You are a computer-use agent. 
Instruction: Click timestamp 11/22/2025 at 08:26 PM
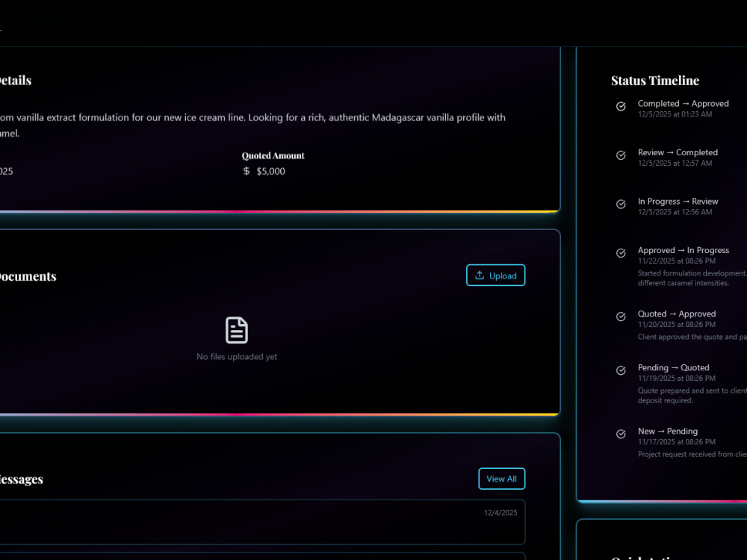(677, 261)
